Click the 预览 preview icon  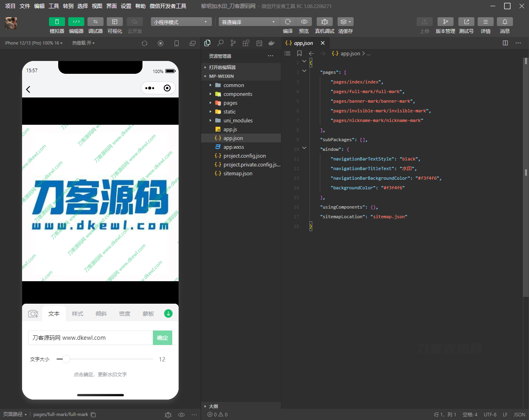click(304, 22)
